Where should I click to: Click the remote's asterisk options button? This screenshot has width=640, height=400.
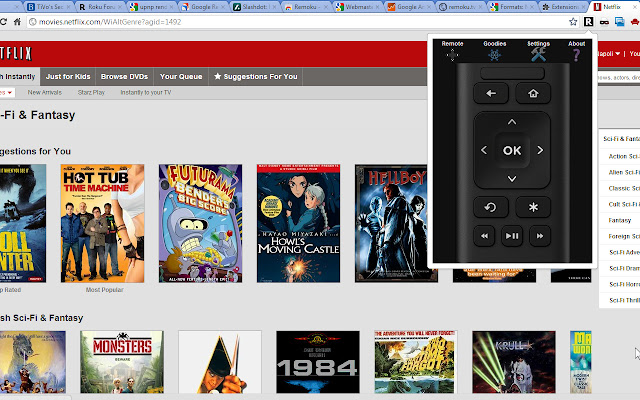tap(533, 207)
